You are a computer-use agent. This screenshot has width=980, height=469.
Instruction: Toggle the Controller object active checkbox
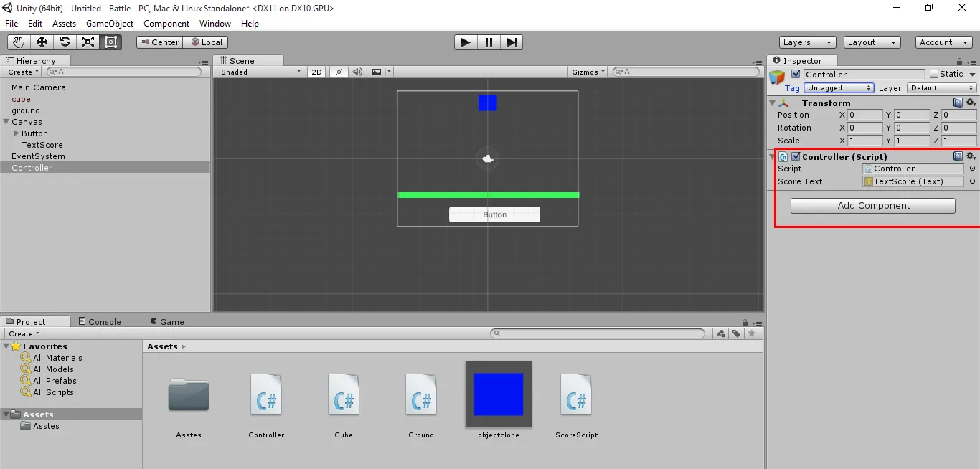click(796, 74)
